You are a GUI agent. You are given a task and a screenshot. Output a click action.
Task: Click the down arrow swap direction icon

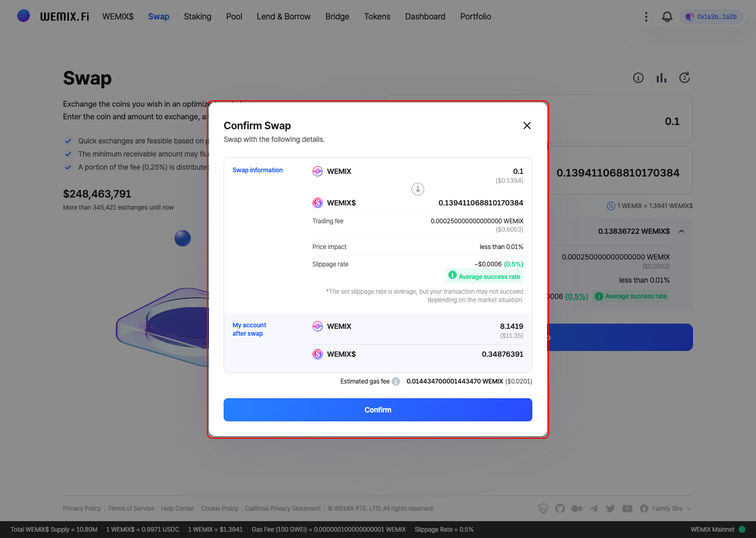point(418,189)
